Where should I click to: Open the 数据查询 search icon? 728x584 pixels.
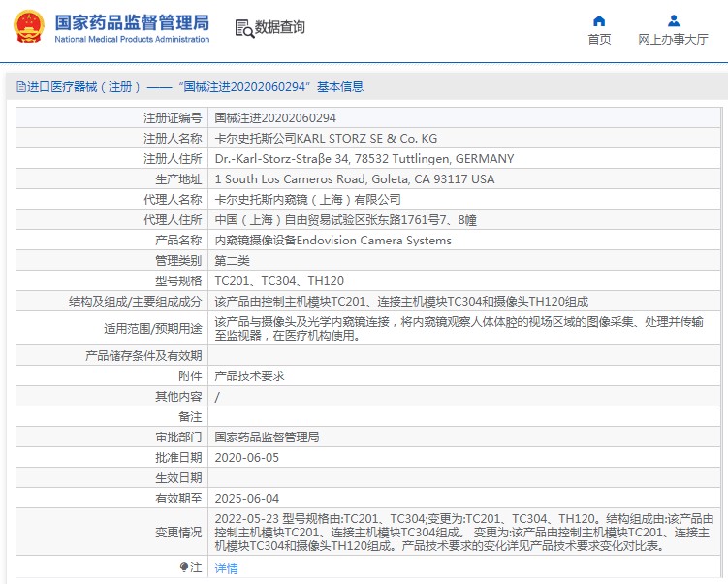(244, 28)
